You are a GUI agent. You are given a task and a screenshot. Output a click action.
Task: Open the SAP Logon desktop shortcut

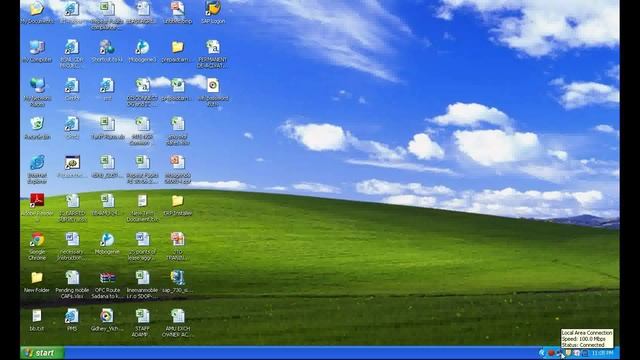pyautogui.click(x=213, y=9)
